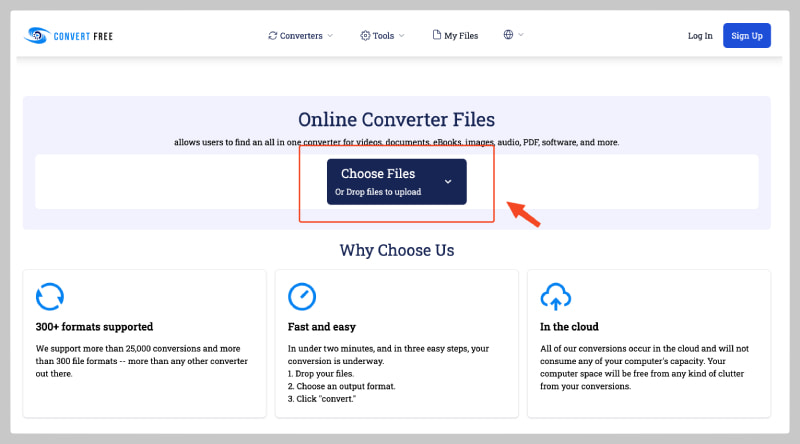Click the Or Drop files to upload text
800x444 pixels.
click(x=378, y=192)
